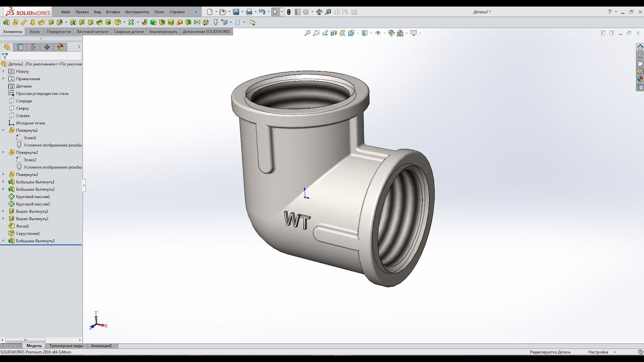The height and width of the screenshot is (362, 644).
Task: Click the New document icon
Action: pos(210,12)
